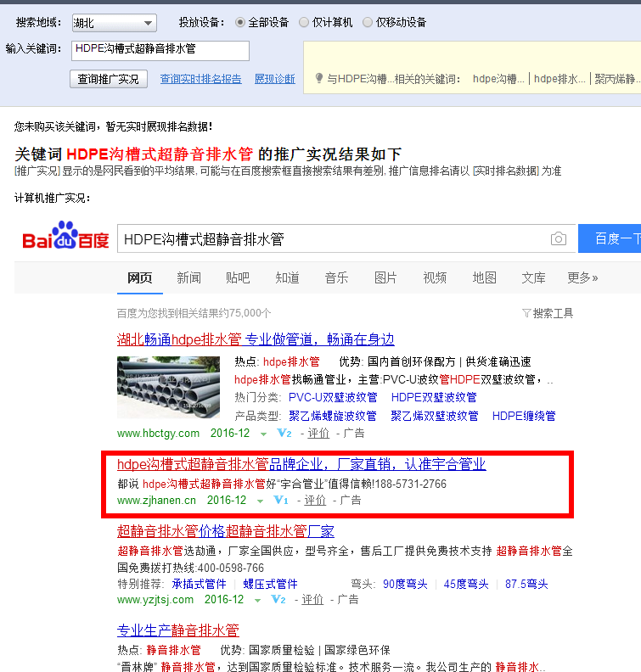Open result hdpe沟槽式超静音排水管品牌企业
The height and width of the screenshot is (672, 641).
(301, 464)
